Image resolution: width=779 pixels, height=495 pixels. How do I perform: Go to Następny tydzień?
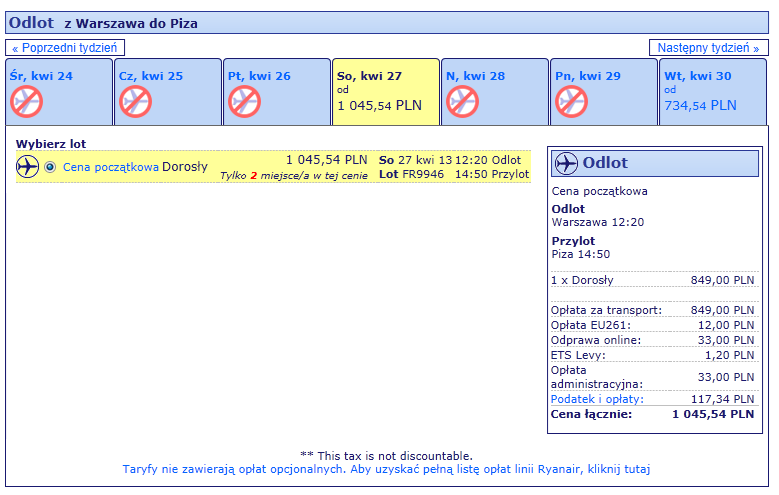708,48
